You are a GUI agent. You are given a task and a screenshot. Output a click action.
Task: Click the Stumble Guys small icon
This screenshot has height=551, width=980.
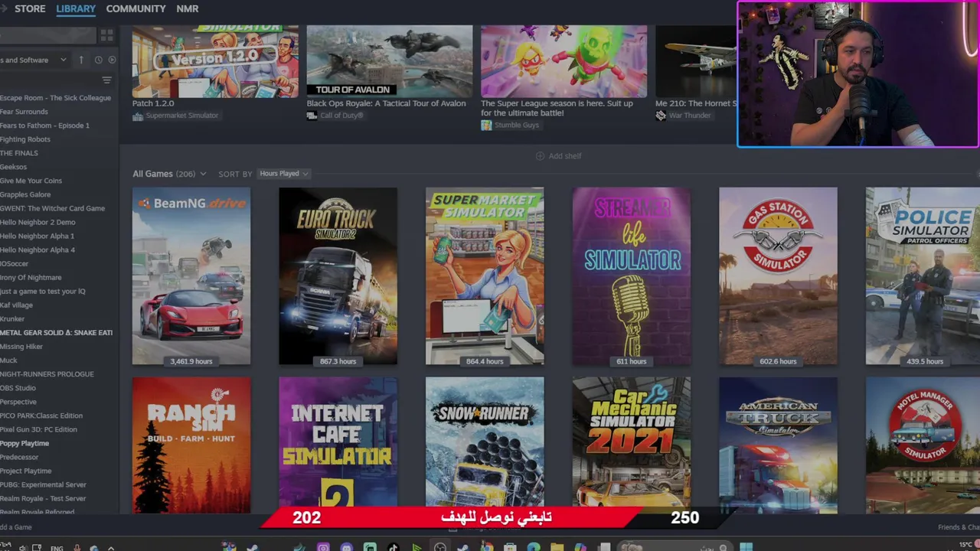click(486, 125)
